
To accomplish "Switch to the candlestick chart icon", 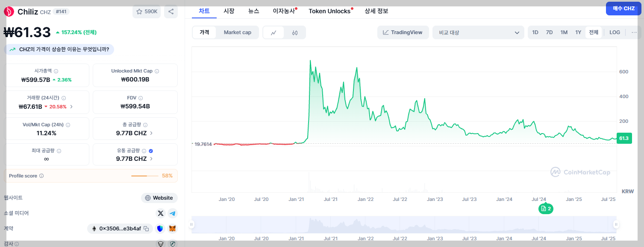I will (295, 32).
